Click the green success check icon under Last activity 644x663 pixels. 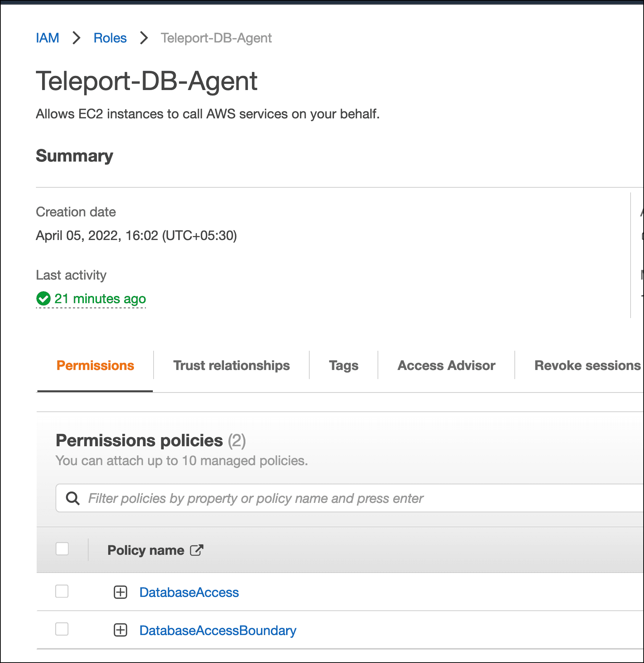click(44, 298)
